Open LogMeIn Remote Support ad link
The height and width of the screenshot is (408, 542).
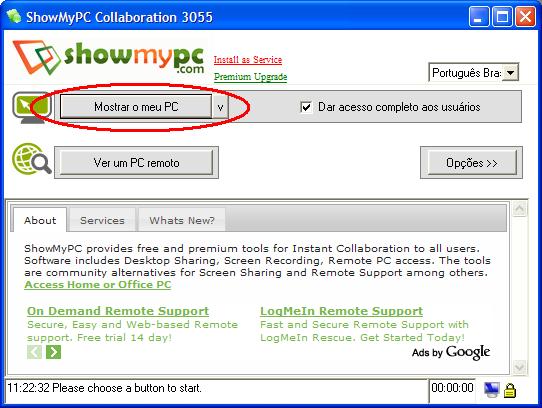[x=342, y=311]
